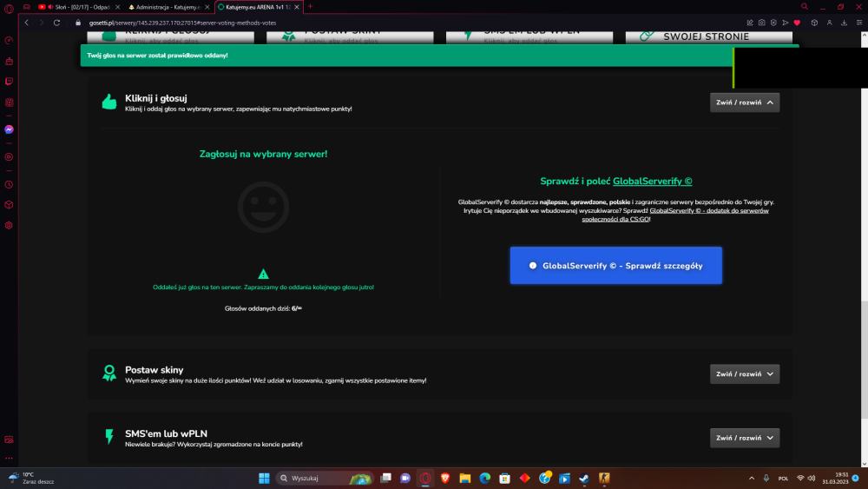This screenshot has width=868, height=489.
Task: Click the Twój głos success notification bar
Action: click(407, 56)
